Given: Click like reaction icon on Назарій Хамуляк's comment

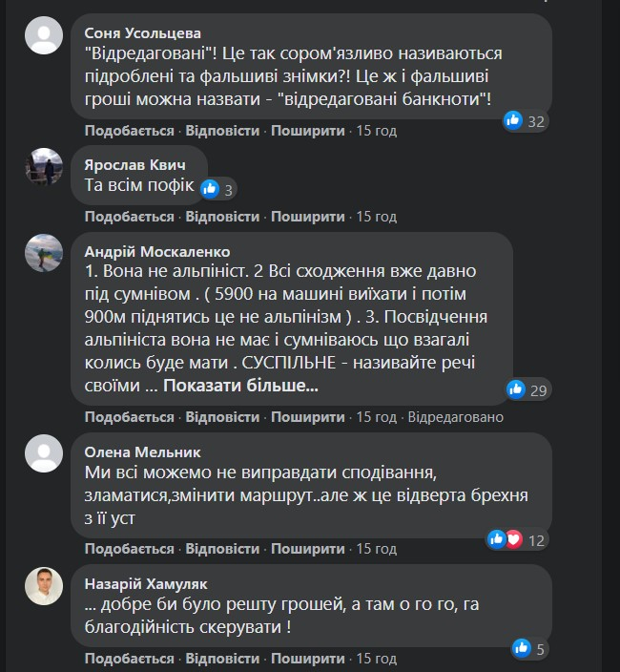Looking at the screenshot, I should (521, 649).
